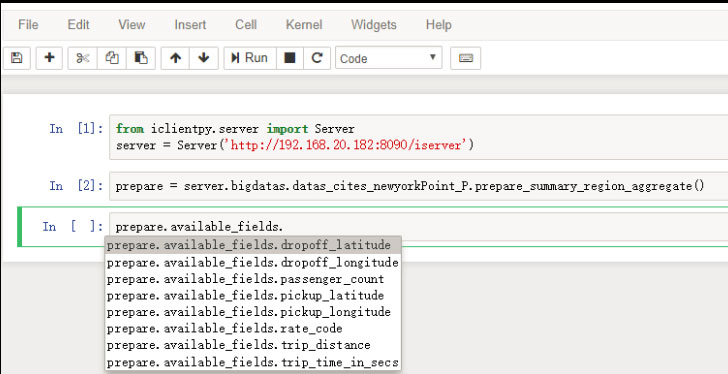Move the selected cell up with the arrow icon
This screenshot has height=374, width=728.
click(x=176, y=58)
